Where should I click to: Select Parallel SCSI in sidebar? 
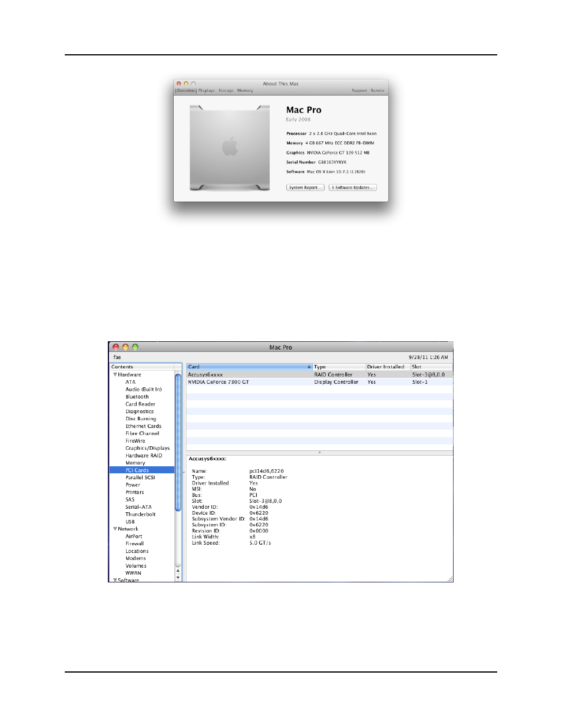point(140,477)
